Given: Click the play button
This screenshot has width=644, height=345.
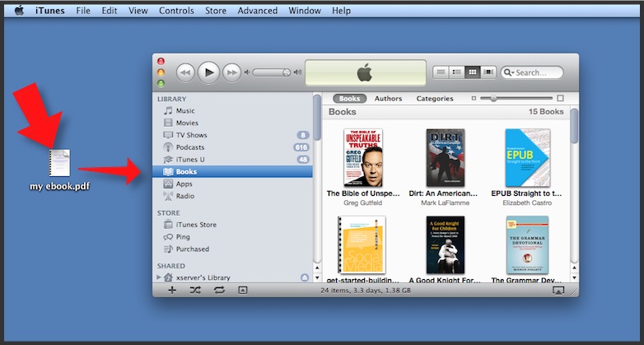Looking at the screenshot, I should point(208,72).
